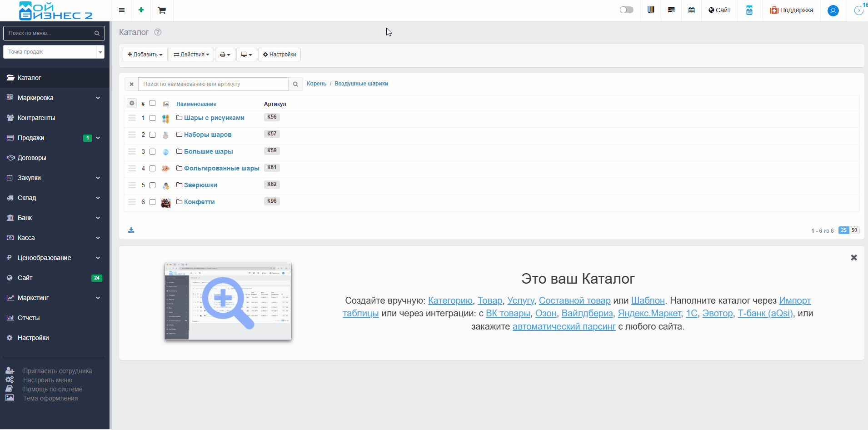Expand the Действия dropdown menu

coord(191,55)
